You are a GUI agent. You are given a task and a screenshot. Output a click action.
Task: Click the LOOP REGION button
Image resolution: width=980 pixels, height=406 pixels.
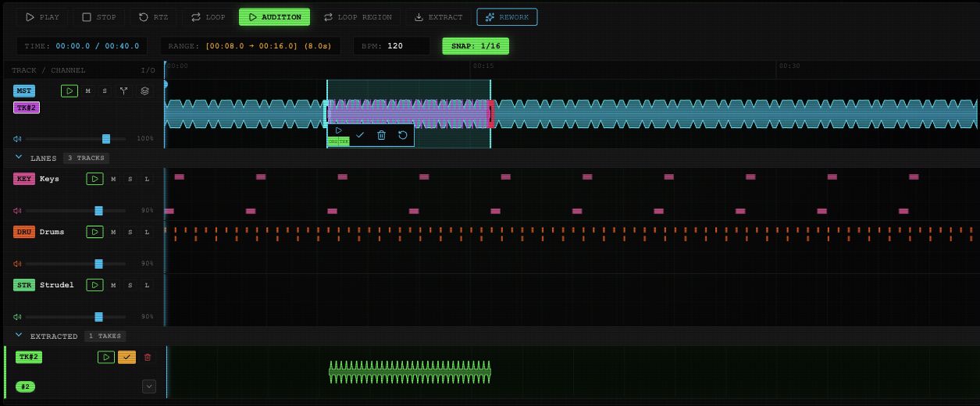(x=358, y=17)
